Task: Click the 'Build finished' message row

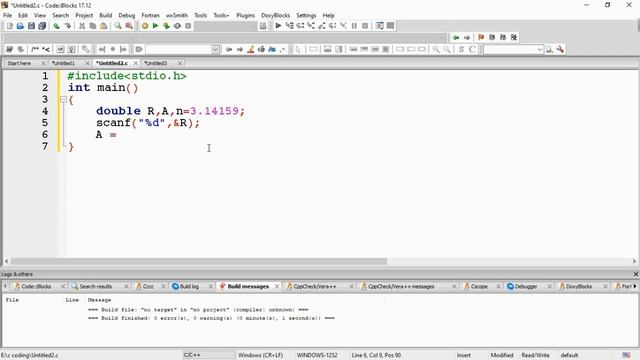Action: click(x=211, y=318)
